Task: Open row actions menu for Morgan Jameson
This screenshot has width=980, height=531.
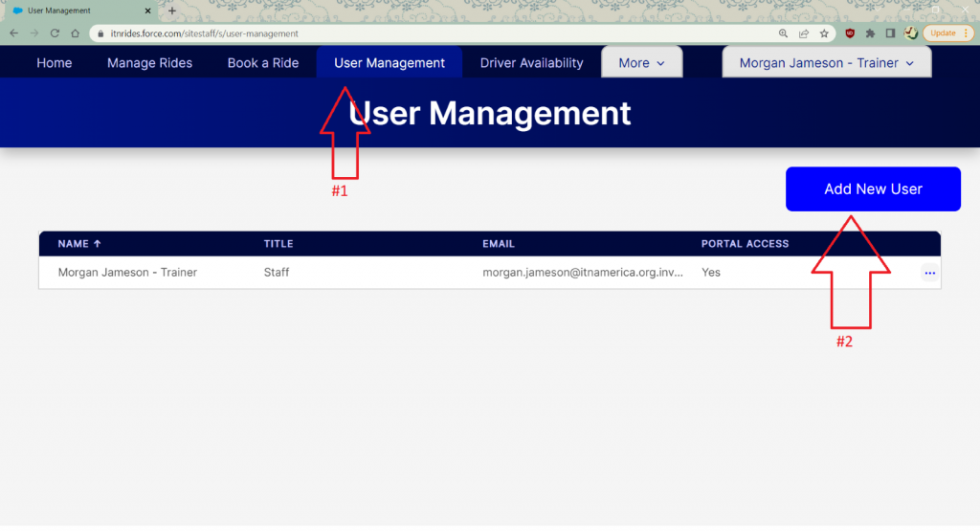Action: pyautogui.click(x=929, y=273)
